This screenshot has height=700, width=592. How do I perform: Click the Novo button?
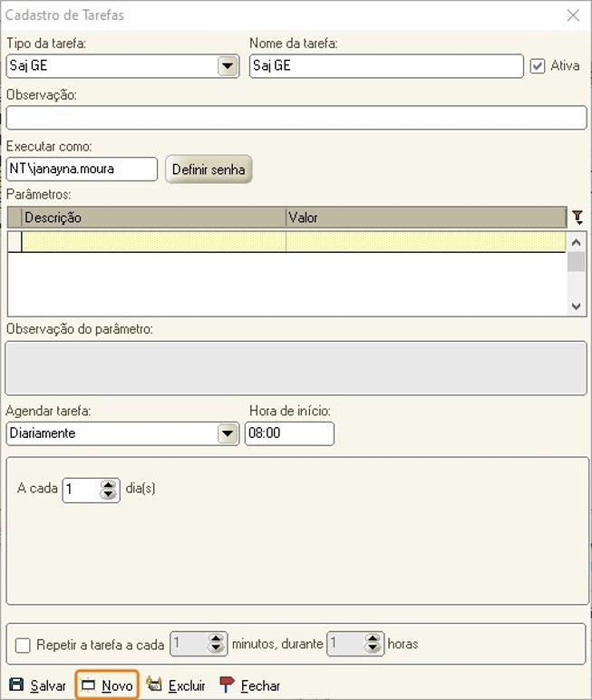[x=107, y=685]
